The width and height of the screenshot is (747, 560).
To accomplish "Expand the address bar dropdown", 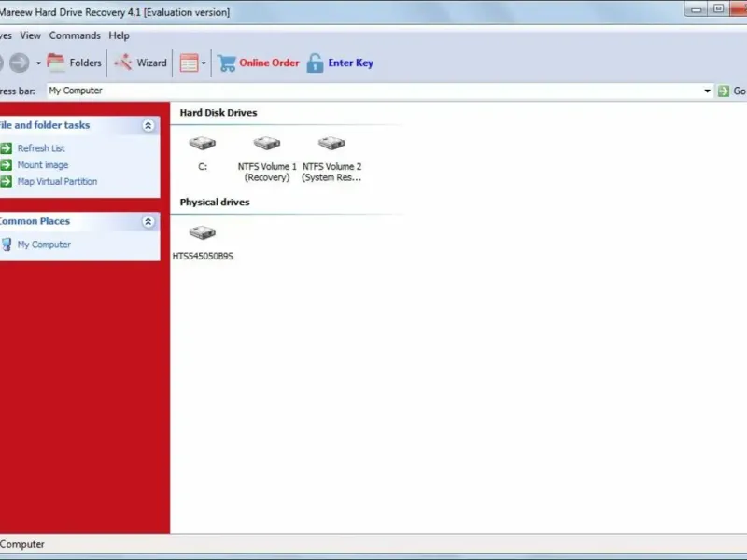I will pyautogui.click(x=708, y=91).
